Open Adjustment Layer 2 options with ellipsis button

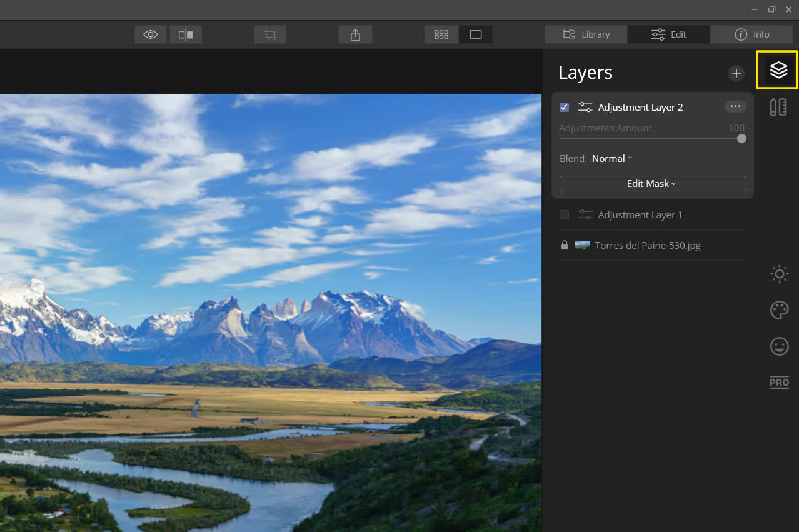click(x=735, y=106)
